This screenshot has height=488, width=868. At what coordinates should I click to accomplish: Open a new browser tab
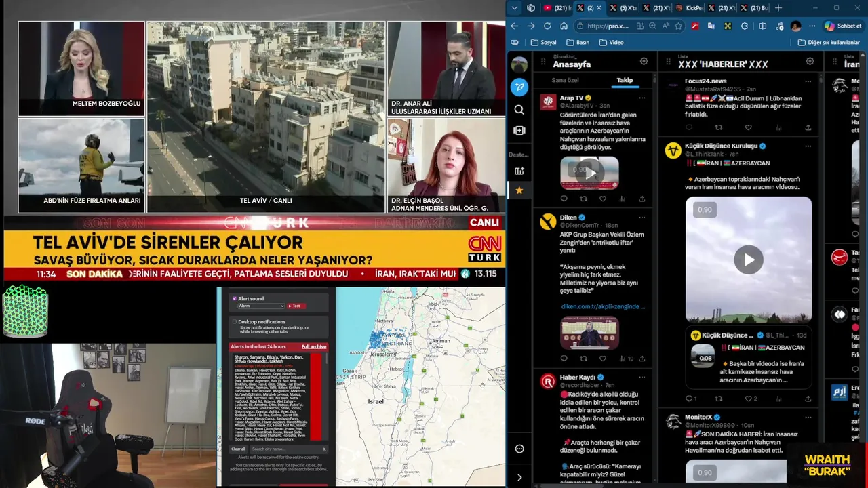(778, 8)
